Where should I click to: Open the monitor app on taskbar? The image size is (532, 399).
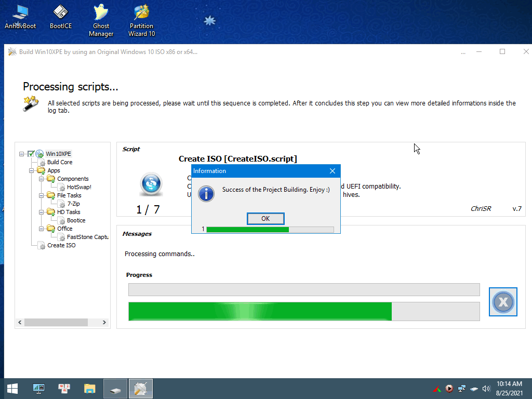pyautogui.click(x=38, y=389)
